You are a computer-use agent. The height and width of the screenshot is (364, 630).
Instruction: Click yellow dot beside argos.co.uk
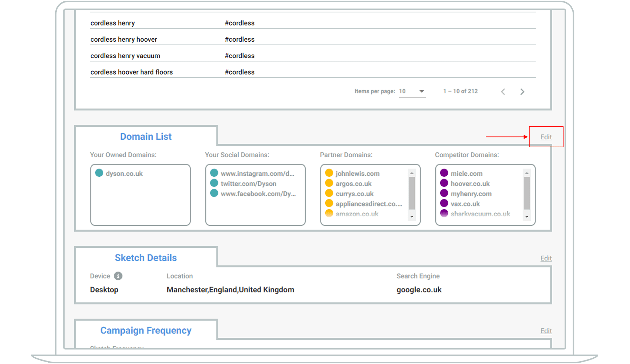329,183
